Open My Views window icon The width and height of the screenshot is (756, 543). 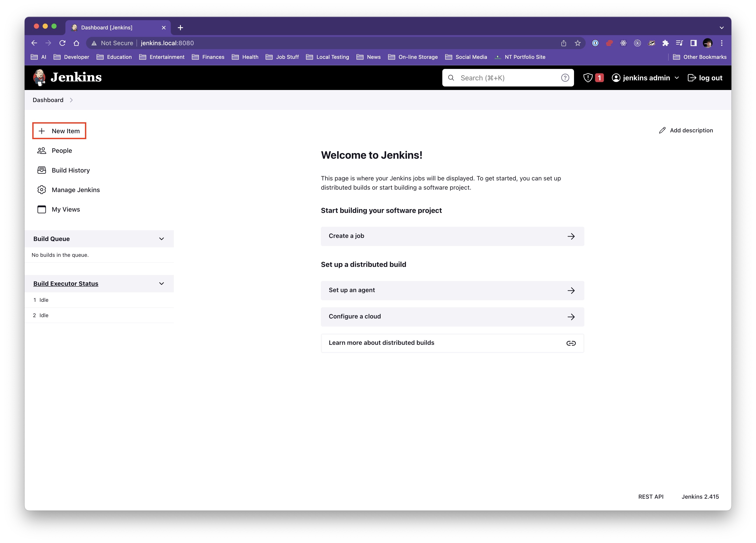(x=42, y=209)
